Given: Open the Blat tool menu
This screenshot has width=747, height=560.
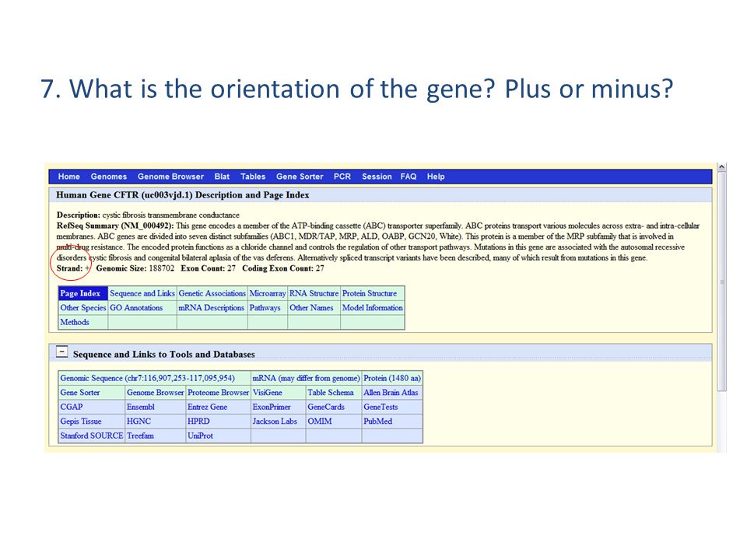Looking at the screenshot, I should [222, 177].
